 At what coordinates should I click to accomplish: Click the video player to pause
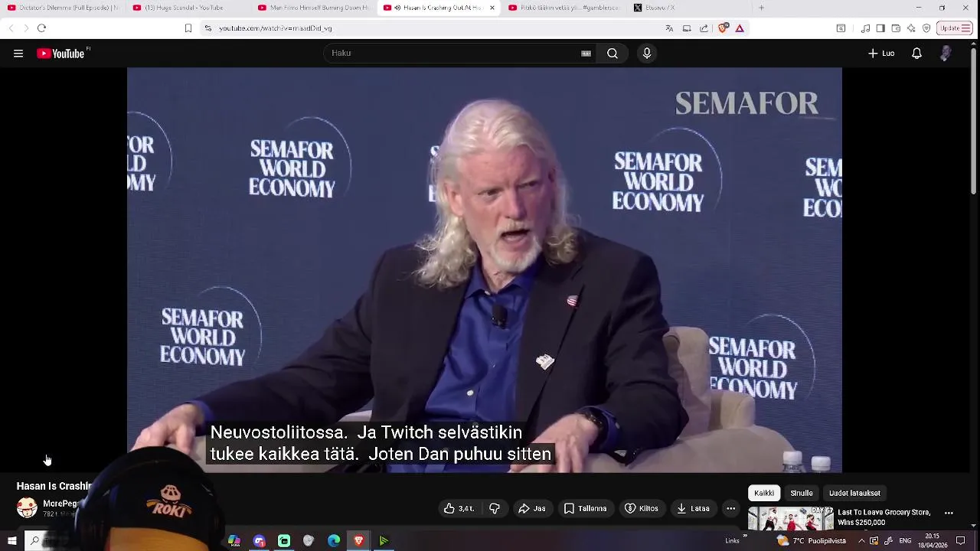click(x=484, y=269)
